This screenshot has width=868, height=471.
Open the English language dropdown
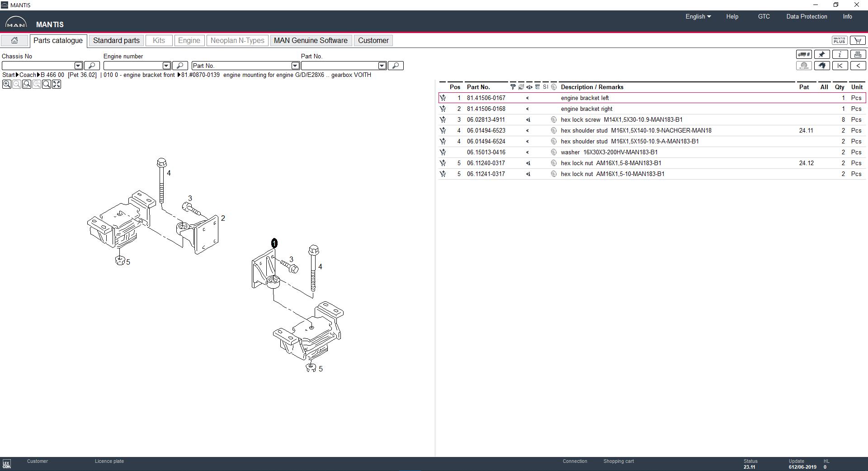coord(698,16)
